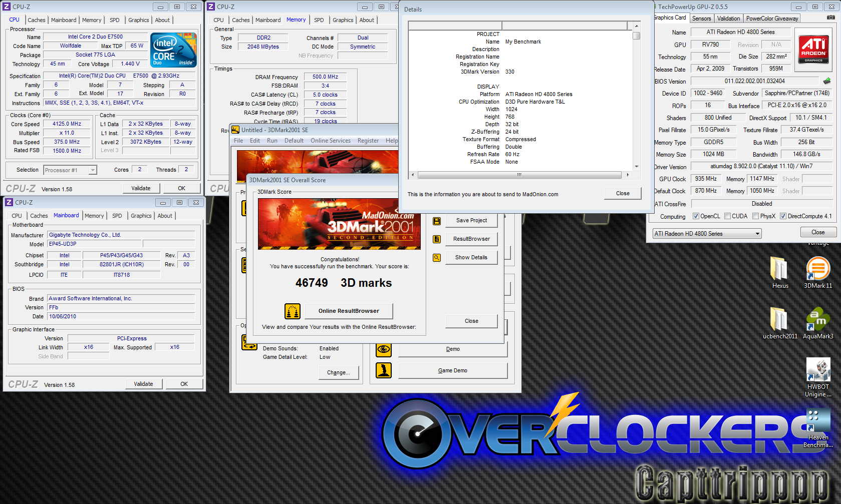Viewport: 841px width, 504px height.
Task: Open the ucbench2011 desktop folder
Action: (780, 323)
